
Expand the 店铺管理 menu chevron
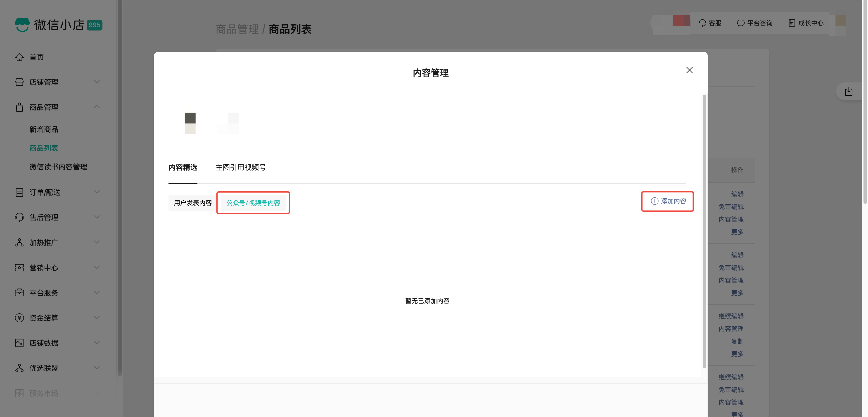(97, 82)
